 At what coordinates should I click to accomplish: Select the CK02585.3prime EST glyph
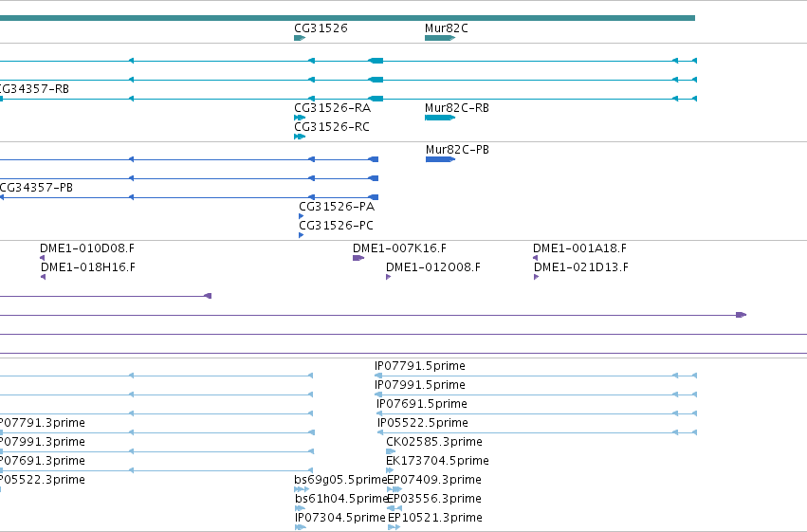pos(391,451)
